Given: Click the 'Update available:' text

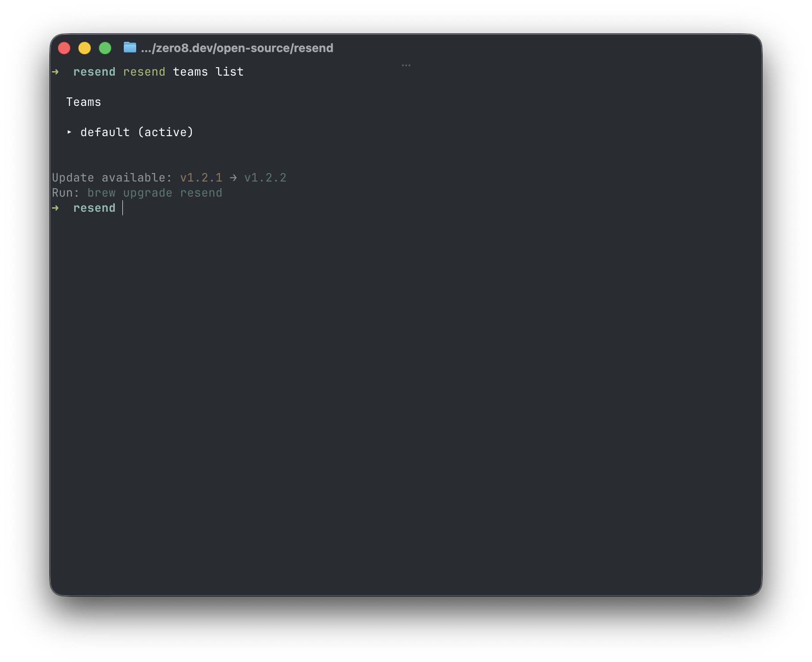Looking at the screenshot, I should pos(112,178).
